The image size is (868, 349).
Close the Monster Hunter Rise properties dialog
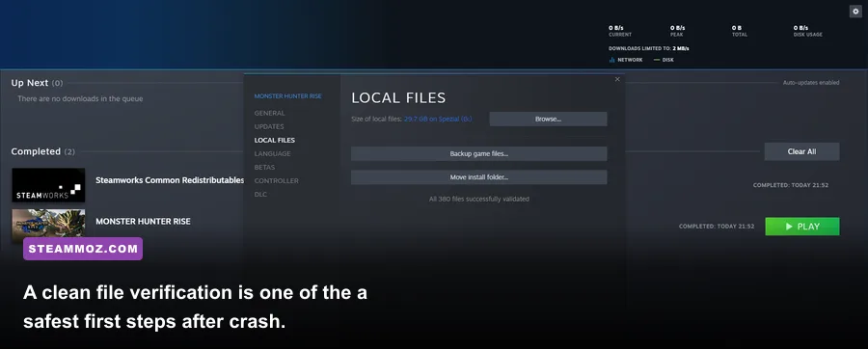click(x=617, y=79)
